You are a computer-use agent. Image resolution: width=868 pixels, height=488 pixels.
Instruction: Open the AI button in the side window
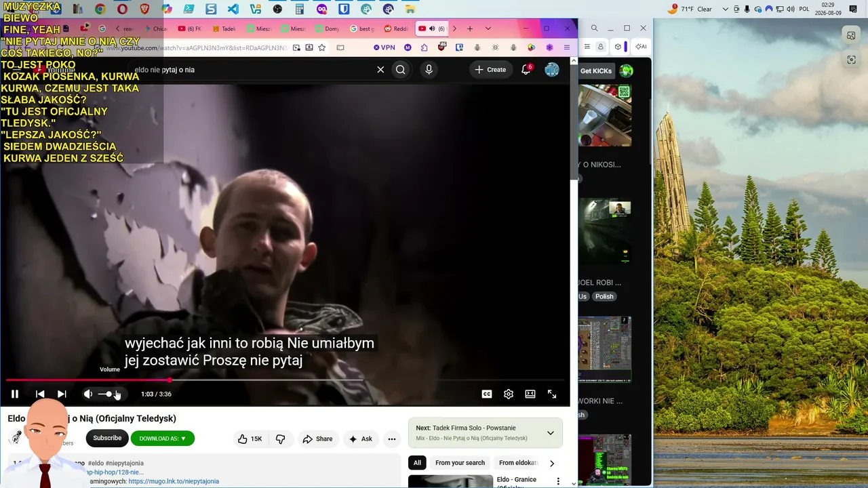click(x=640, y=47)
